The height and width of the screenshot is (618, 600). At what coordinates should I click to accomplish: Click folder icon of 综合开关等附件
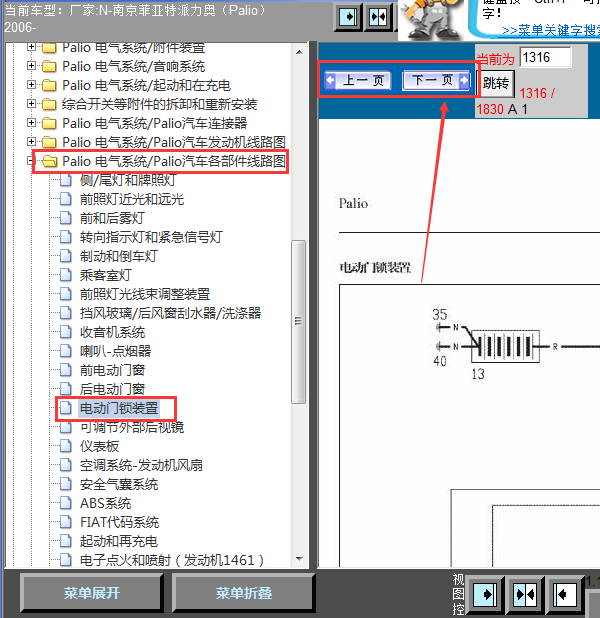coord(49,104)
